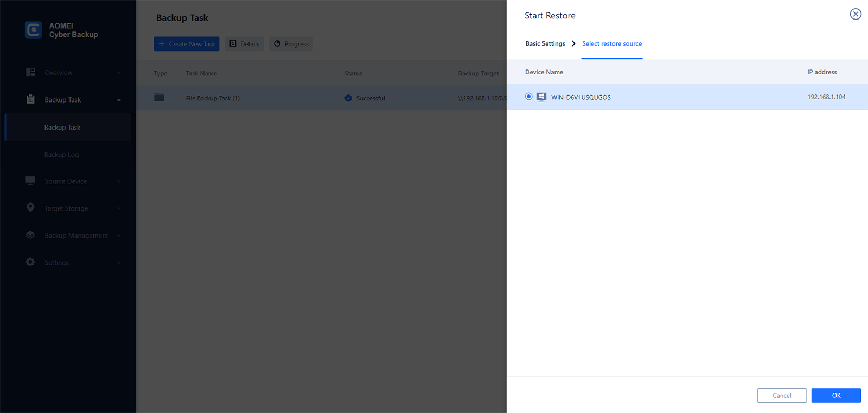
Task: Click the Successful status text
Action: pyautogui.click(x=371, y=98)
